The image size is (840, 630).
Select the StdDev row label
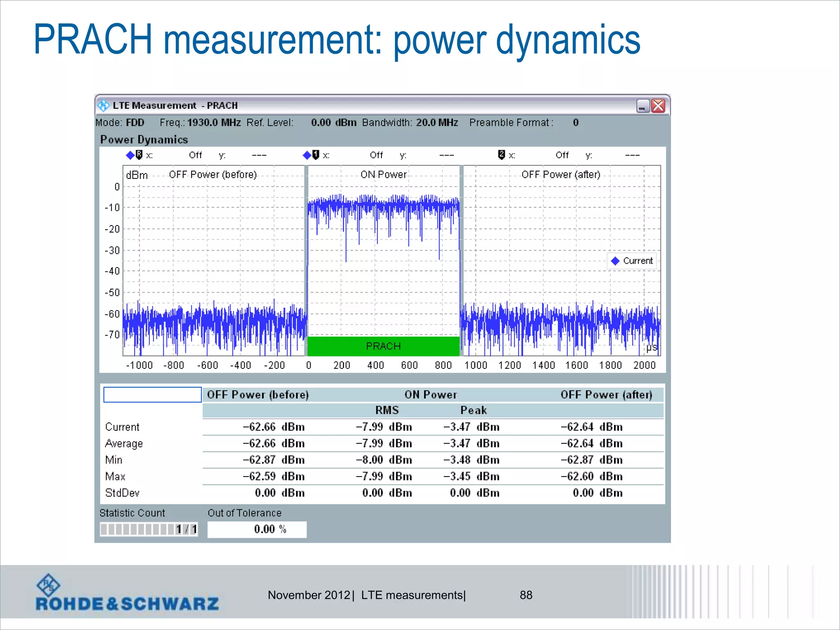122,493
